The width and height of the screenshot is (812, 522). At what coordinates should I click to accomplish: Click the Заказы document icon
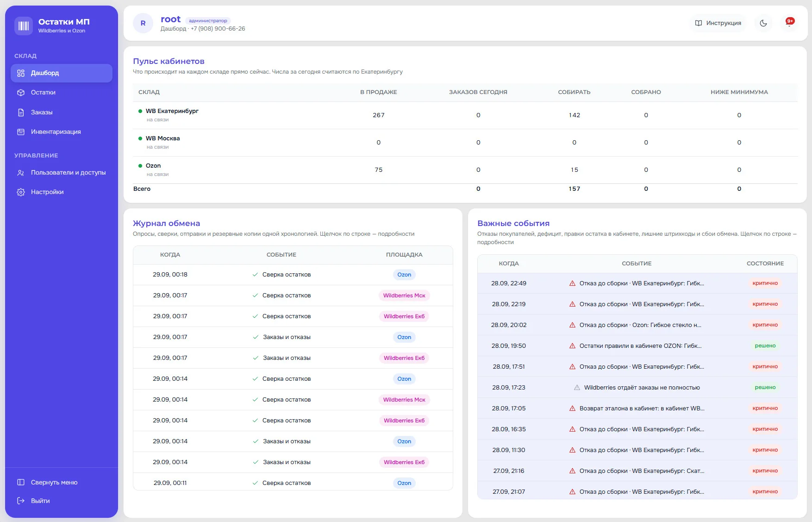(21, 113)
